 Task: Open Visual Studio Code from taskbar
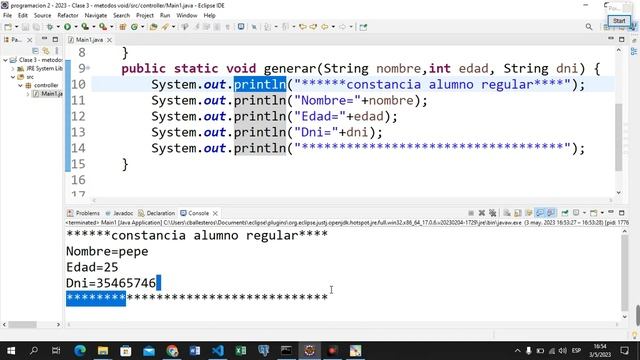click(x=218, y=351)
